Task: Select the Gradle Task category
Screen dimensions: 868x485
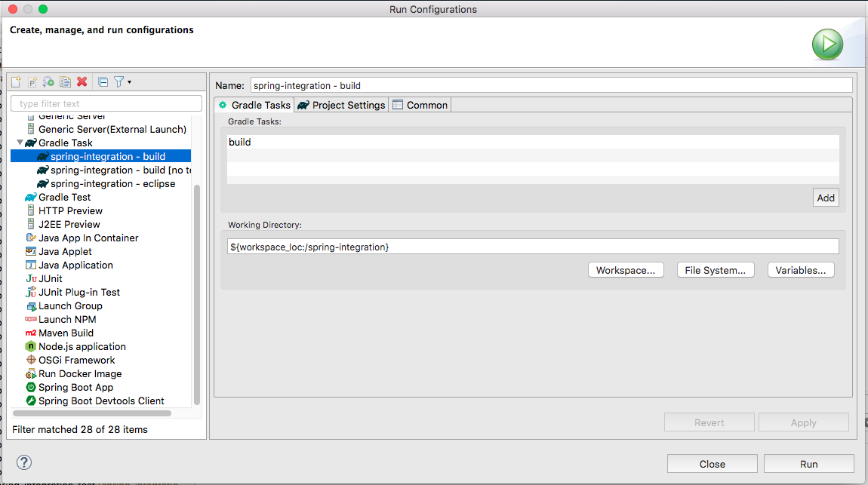Action: tap(66, 143)
